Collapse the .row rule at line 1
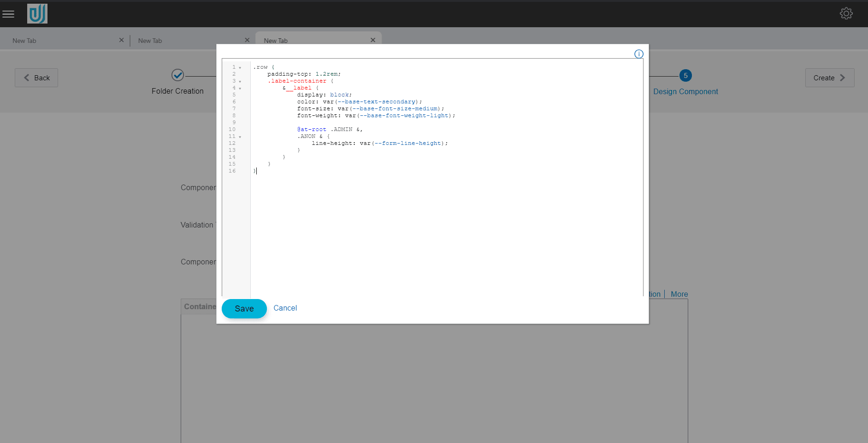868x443 pixels. 240,67
